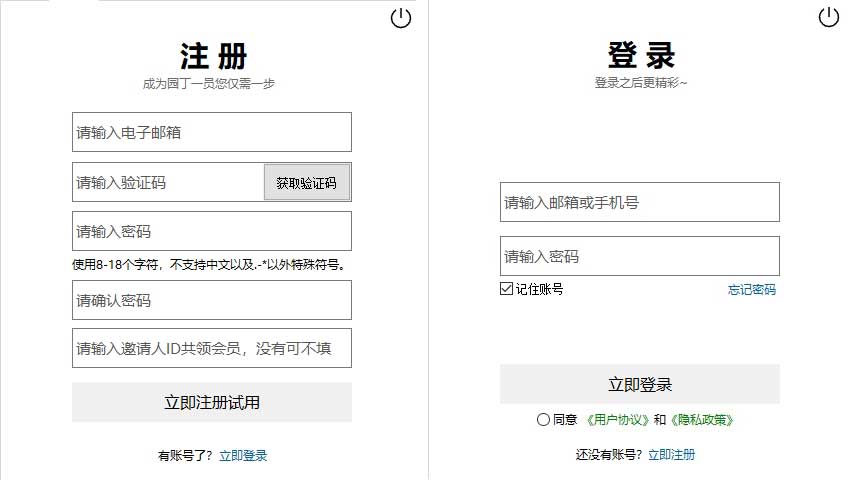Select the 同意 agreement radio button

543,420
